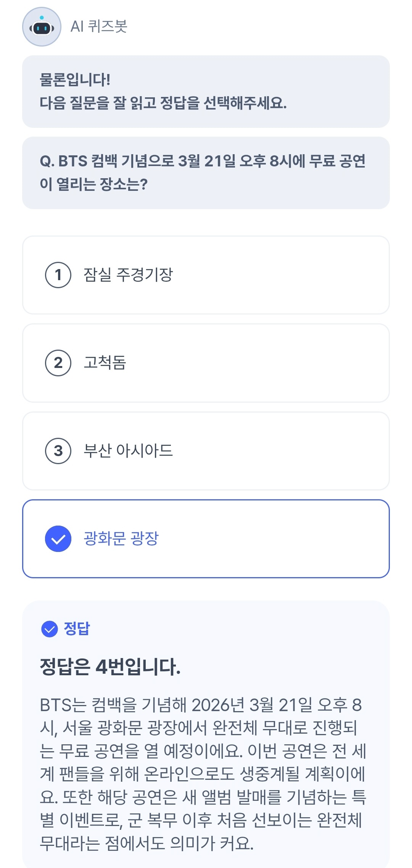Click the 광화문 광장 selected answer text
This screenshot has width=412, height=868.
121,539
